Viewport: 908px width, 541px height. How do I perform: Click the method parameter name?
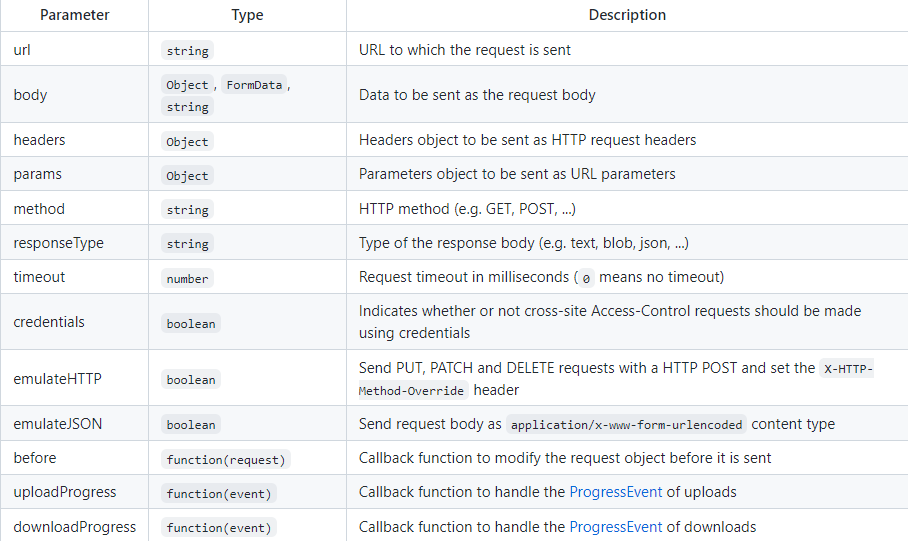pos(39,208)
